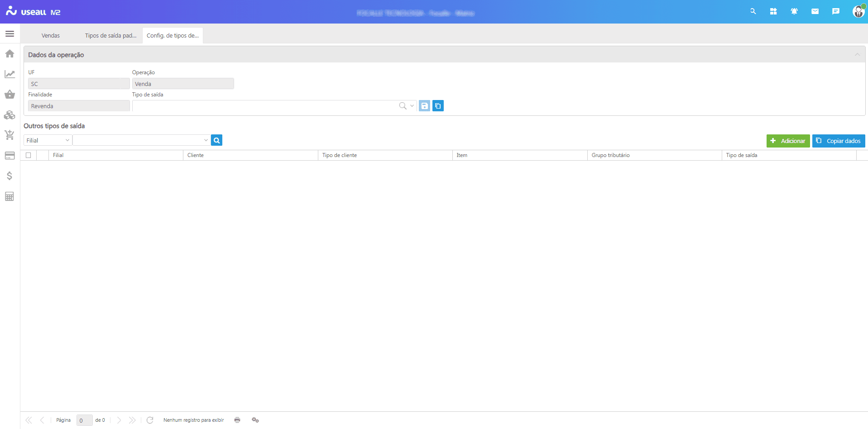Select the sales chart icon in the sidebar

10,74
